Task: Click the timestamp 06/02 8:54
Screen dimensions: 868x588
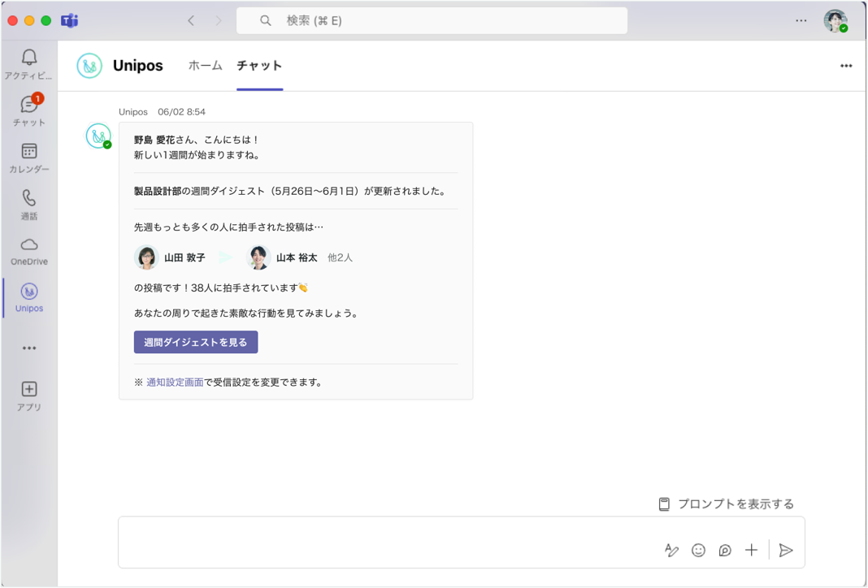Action: click(x=181, y=112)
